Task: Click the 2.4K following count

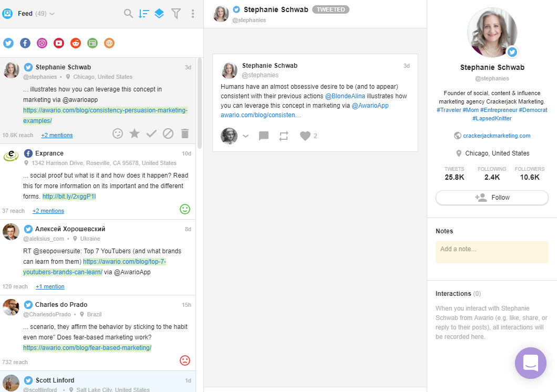Action: (x=492, y=177)
